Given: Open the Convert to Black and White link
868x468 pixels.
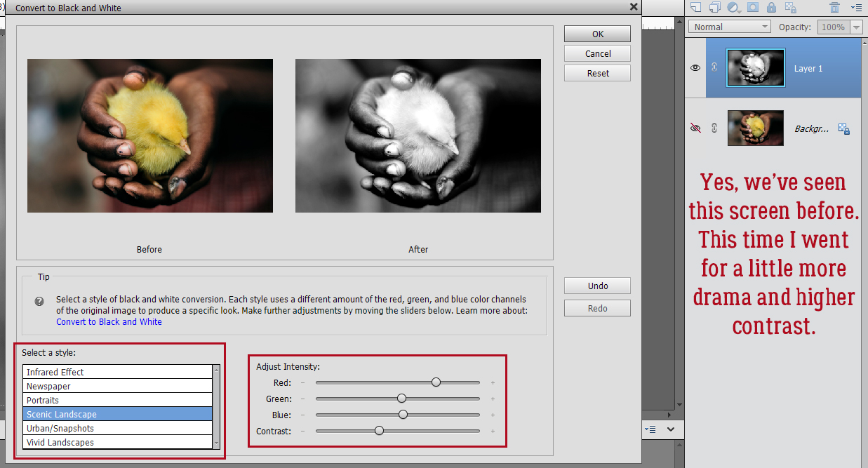Looking at the screenshot, I should point(109,321).
